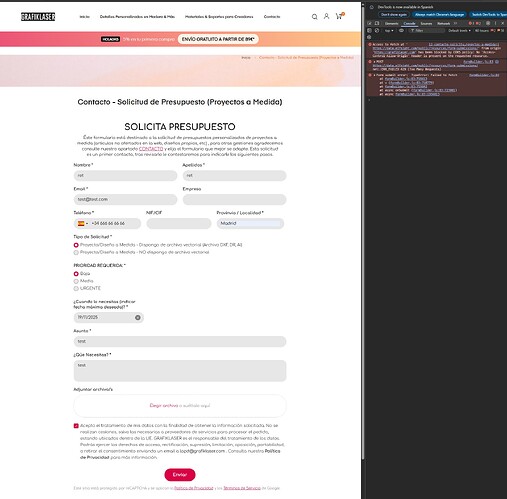
Task: Click the Provincia / Localidad field
Action: click(x=250, y=223)
